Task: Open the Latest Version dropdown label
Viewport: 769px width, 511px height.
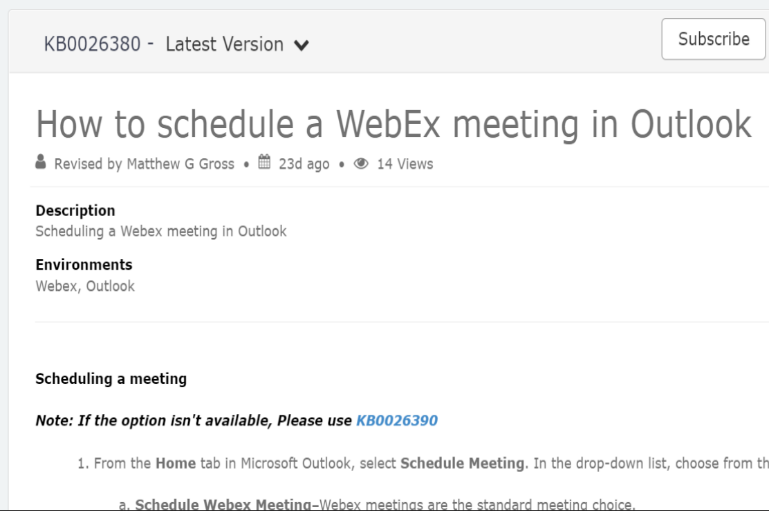Action: tap(225, 44)
